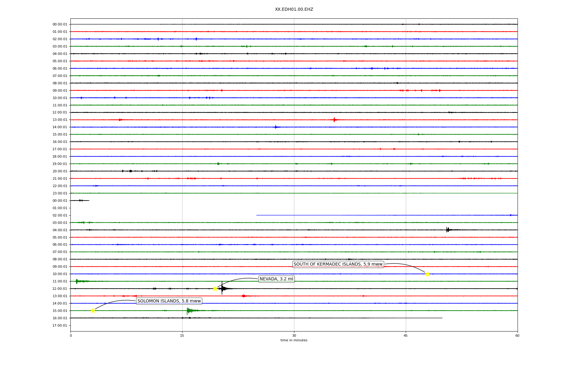The width and height of the screenshot is (588, 368).
Task: Click the NEVADA, 3.2 ml annotation label
Action: pos(276,279)
